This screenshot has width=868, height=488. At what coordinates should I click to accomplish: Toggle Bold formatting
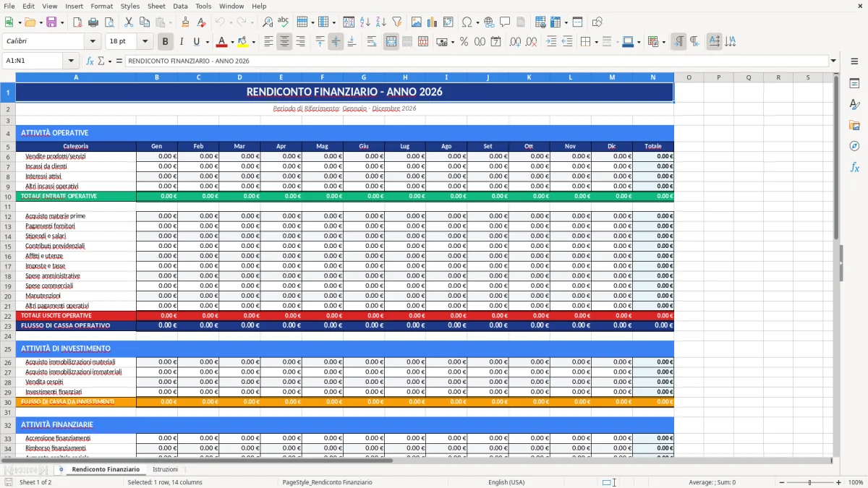[x=166, y=42]
